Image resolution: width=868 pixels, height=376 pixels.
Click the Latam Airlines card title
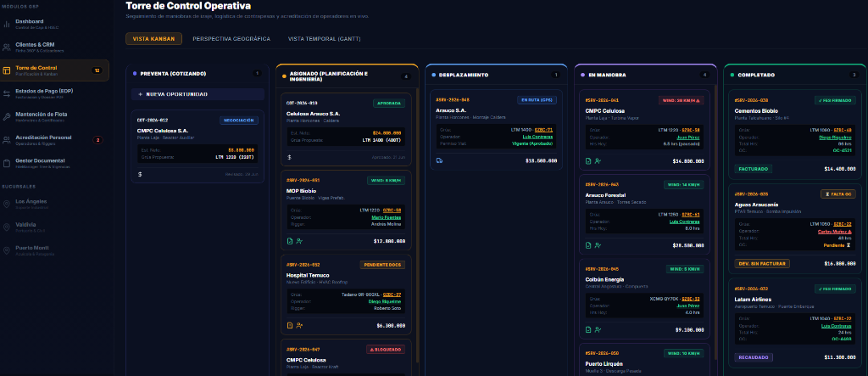click(752, 300)
